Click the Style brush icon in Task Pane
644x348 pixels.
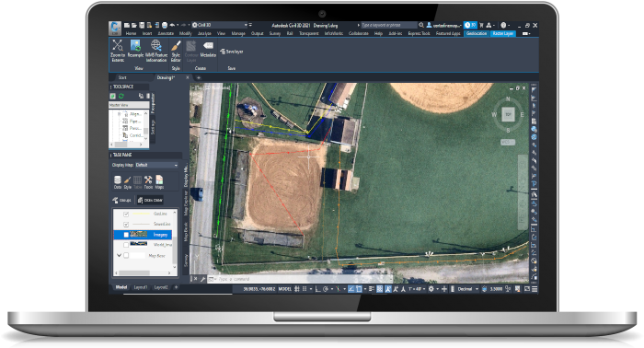[127, 182]
